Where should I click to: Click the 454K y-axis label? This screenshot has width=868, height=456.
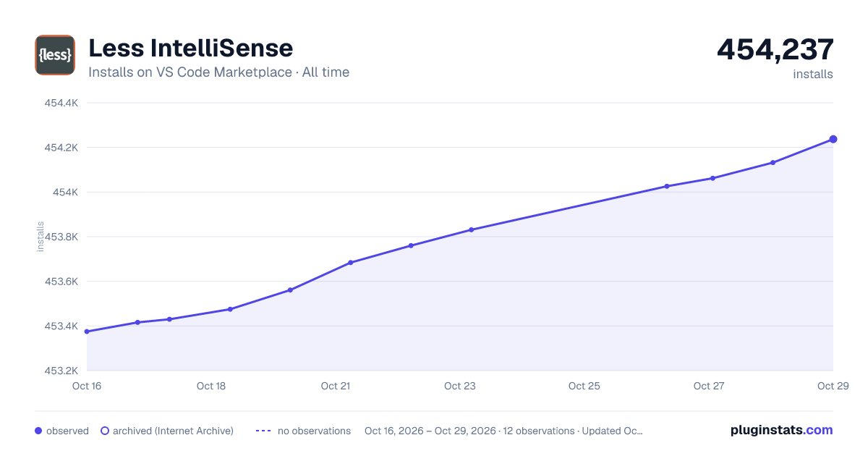click(x=66, y=193)
